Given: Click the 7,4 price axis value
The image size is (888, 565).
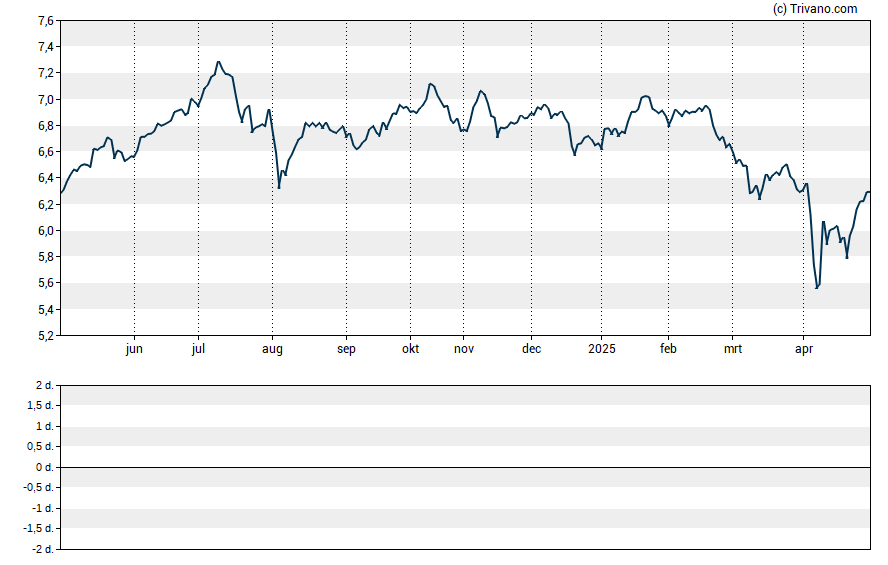Looking at the screenshot, I should tap(46, 47).
